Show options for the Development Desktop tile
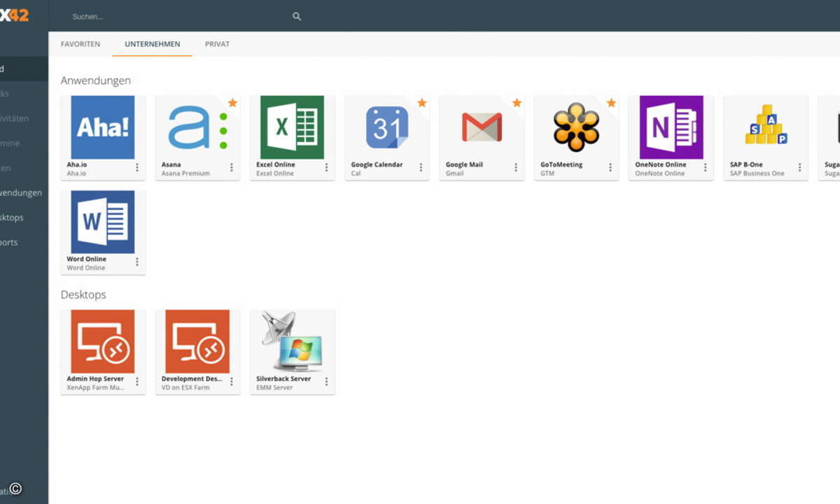 232,381
